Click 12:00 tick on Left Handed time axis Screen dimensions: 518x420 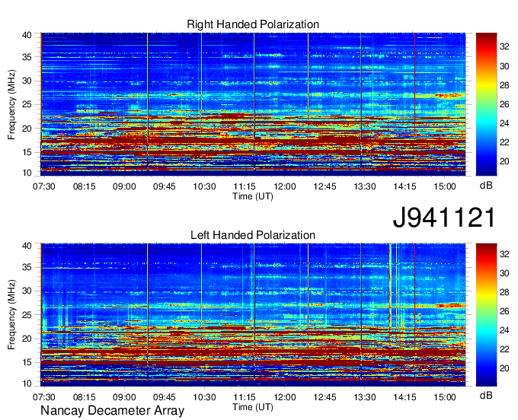coord(285,396)
